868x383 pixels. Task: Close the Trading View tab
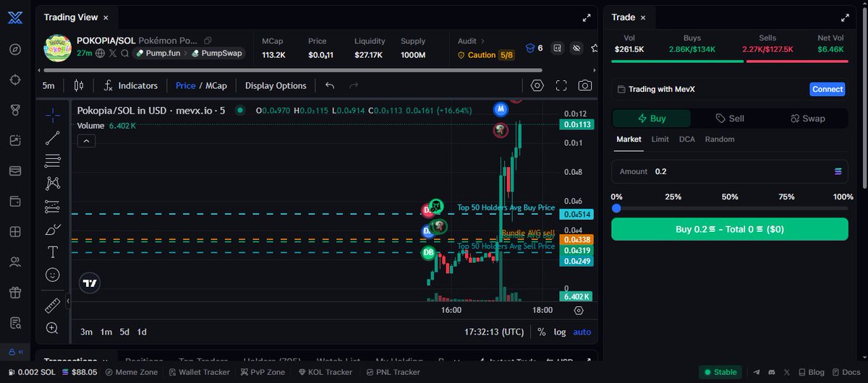pyautogui.click(x=106, y=17)
